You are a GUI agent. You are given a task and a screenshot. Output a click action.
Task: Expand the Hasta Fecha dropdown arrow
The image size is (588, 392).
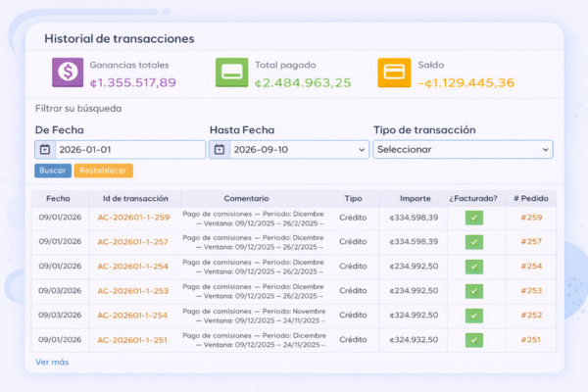(362, 150)
